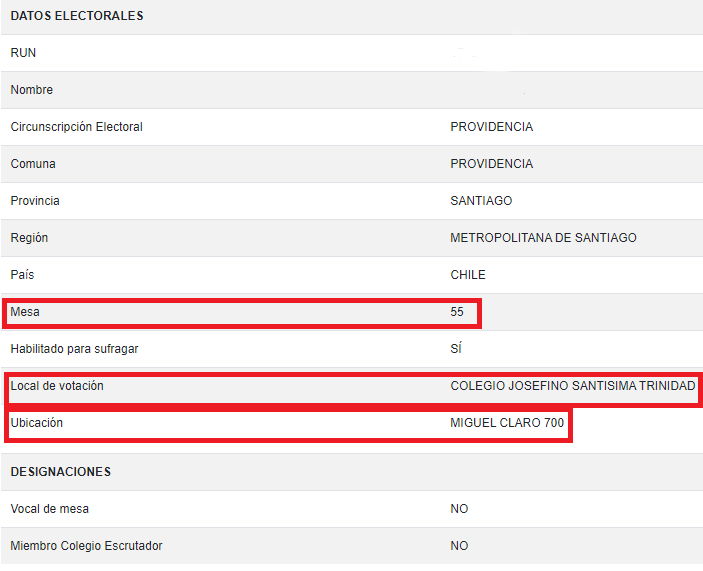
Task: Click the País CHILE value
Action: click(468, 275)
